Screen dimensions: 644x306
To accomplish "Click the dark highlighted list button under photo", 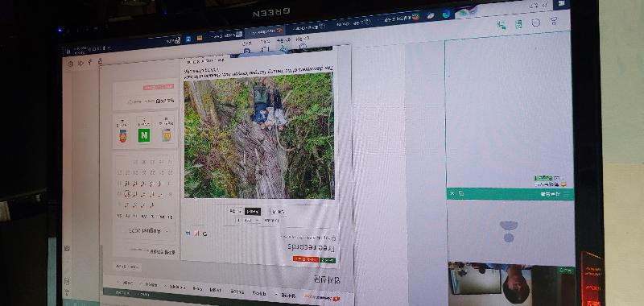I will (253, 212).
